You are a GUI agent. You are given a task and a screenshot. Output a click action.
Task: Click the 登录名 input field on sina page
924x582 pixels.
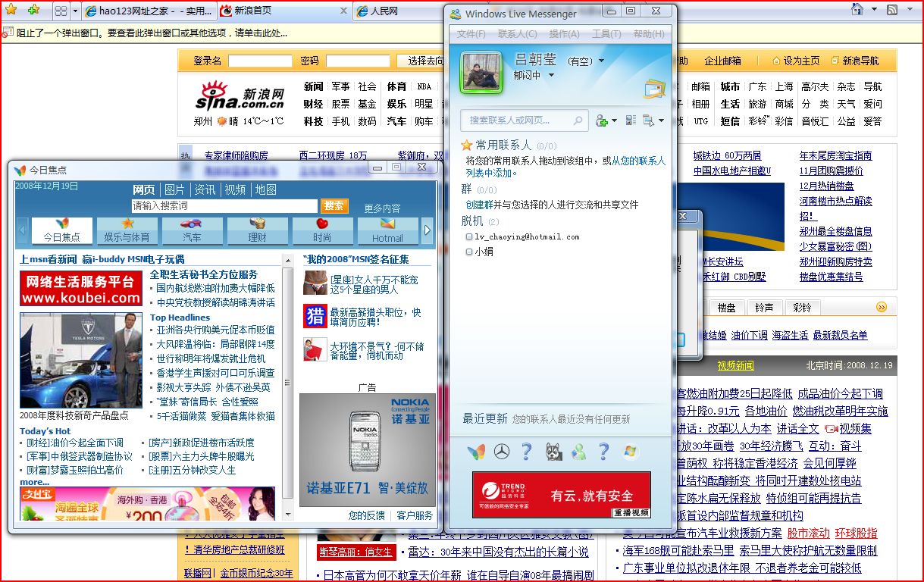[x=260, y=61]
